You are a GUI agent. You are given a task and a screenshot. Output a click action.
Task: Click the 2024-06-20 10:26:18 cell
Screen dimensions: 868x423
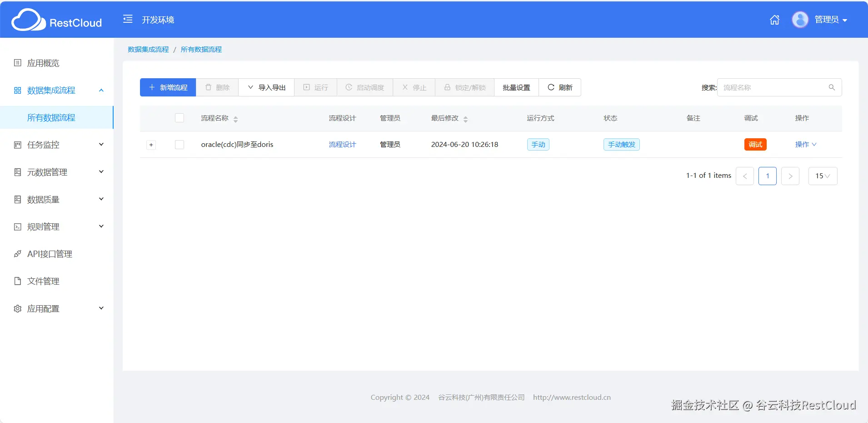pyautogui.click(x=464, y=144)
